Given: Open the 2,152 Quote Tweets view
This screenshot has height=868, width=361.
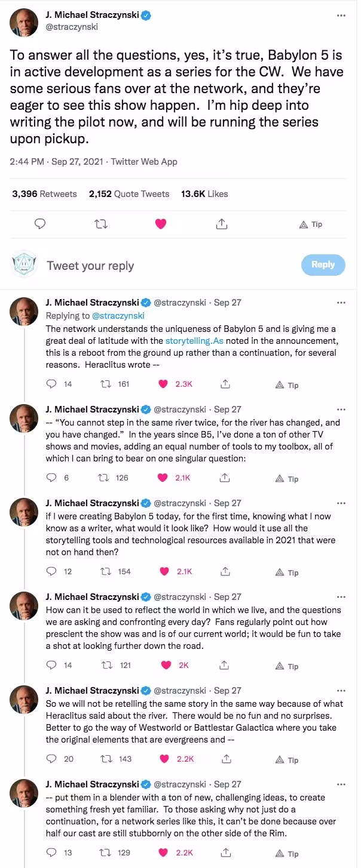Looking at the screenshot, I should click(129, 193).
